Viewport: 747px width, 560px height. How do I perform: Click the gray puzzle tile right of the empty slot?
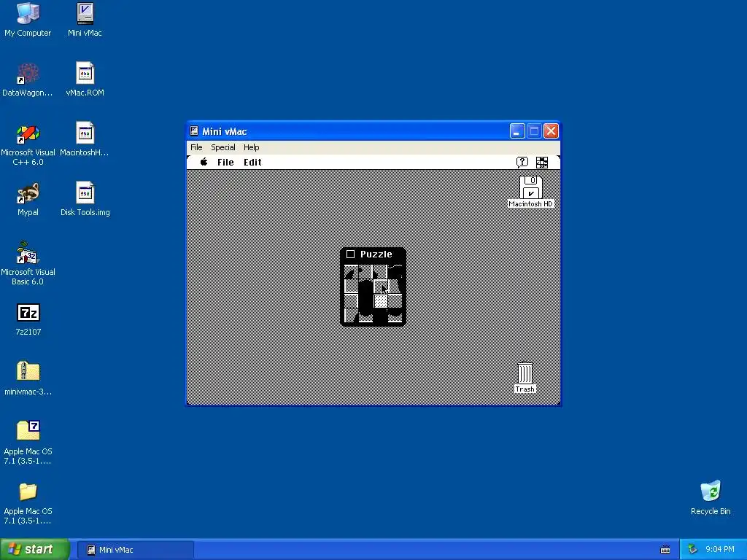click(x=395, y=301)
